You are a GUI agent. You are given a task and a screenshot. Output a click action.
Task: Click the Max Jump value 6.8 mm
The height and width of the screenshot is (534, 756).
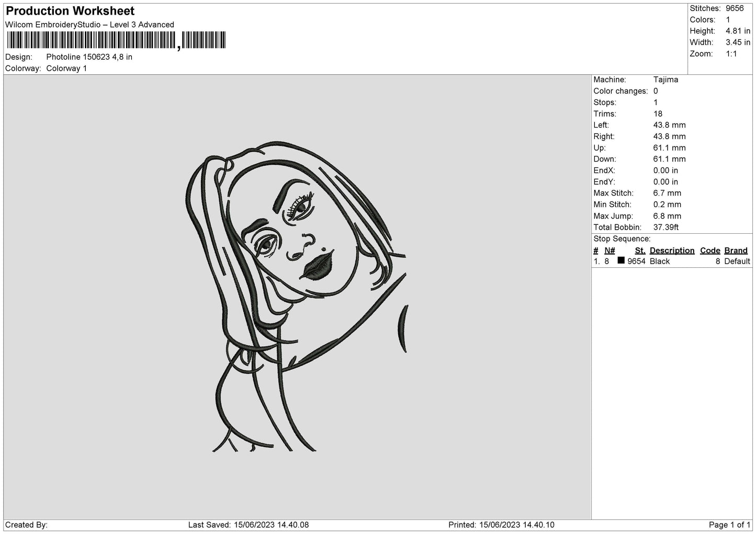coord(667,216)
